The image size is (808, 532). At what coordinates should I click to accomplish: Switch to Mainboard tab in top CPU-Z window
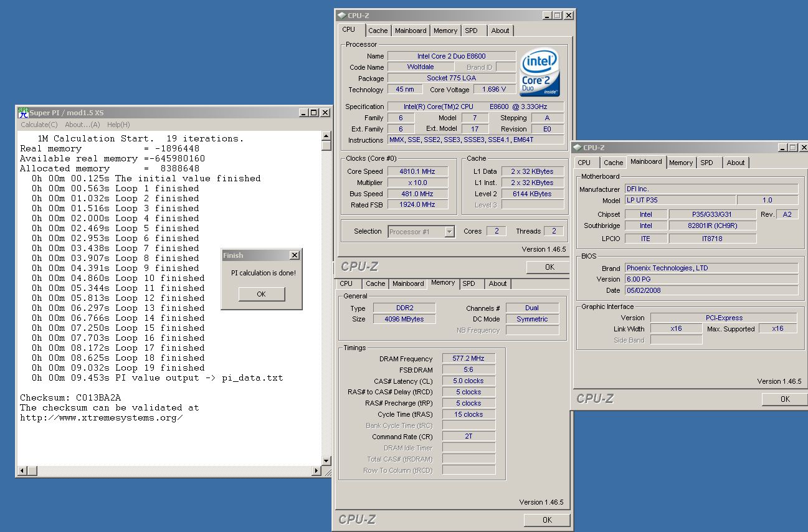tap(411, 31)
